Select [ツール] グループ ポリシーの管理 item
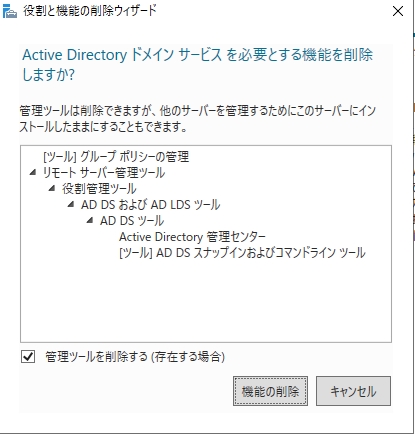The image size is (415, 434). point(116,156)
